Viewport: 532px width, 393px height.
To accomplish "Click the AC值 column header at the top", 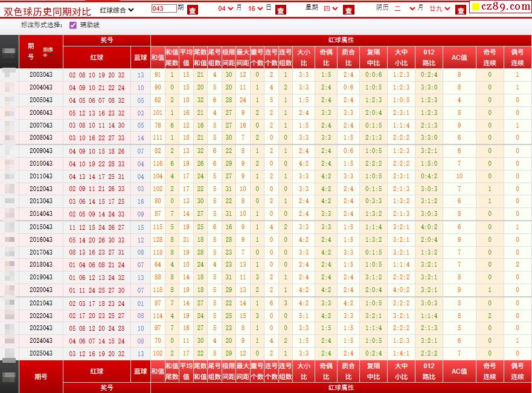I will 460,57.
